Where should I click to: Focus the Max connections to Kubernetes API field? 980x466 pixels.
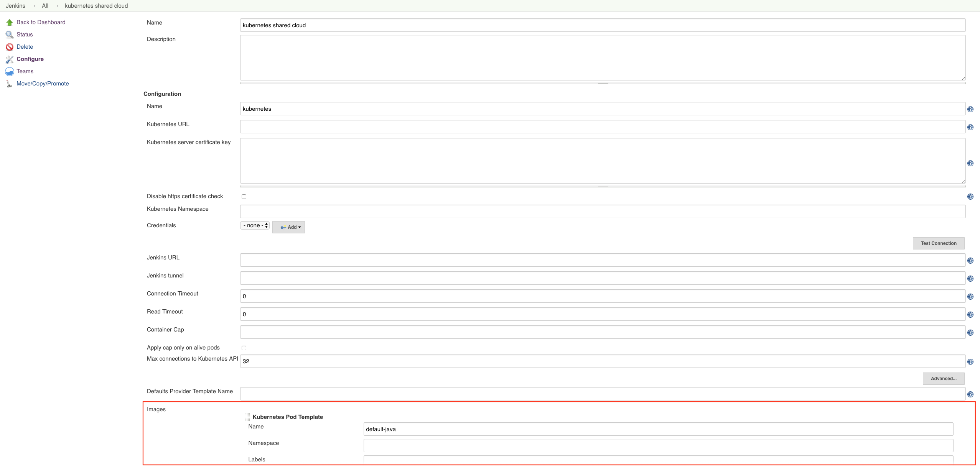coord(603,361)
